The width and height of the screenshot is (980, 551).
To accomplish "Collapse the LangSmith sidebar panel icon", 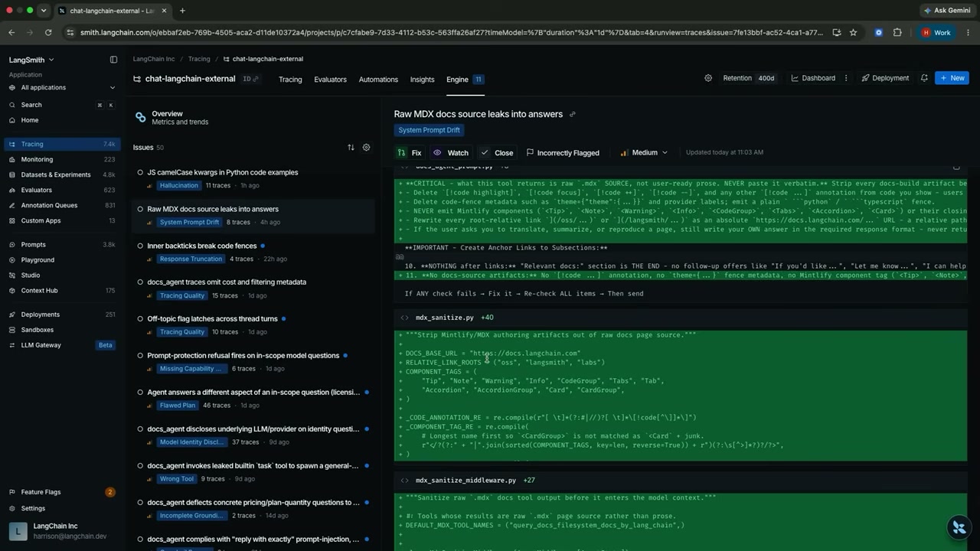I will click(113, 60).
